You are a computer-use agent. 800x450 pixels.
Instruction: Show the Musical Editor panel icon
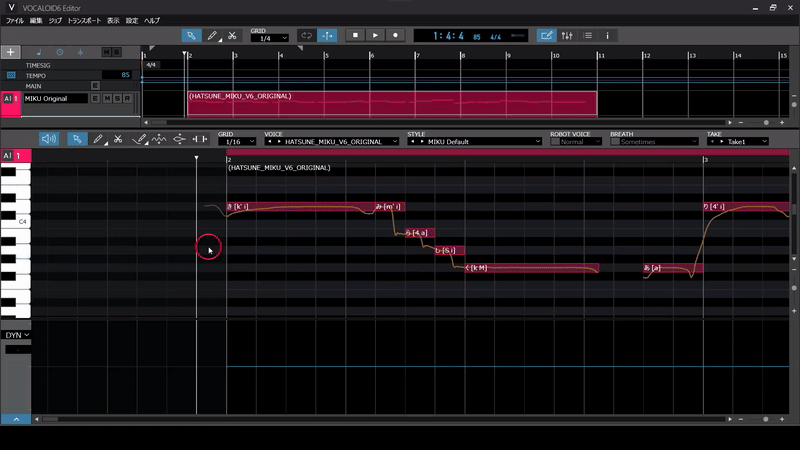[x=546, y=36]
